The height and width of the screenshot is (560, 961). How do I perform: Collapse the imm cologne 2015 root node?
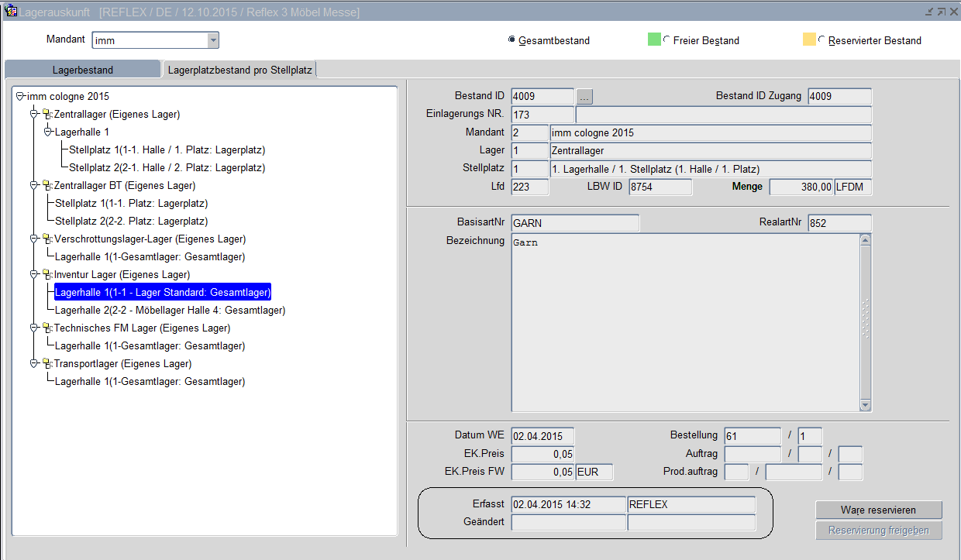click(20, 97)
